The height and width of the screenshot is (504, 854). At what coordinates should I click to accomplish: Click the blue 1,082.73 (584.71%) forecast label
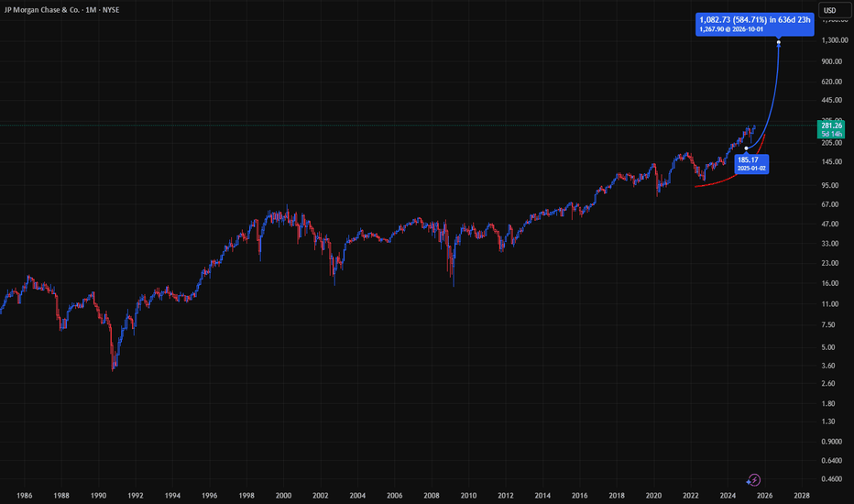[754, 24]
